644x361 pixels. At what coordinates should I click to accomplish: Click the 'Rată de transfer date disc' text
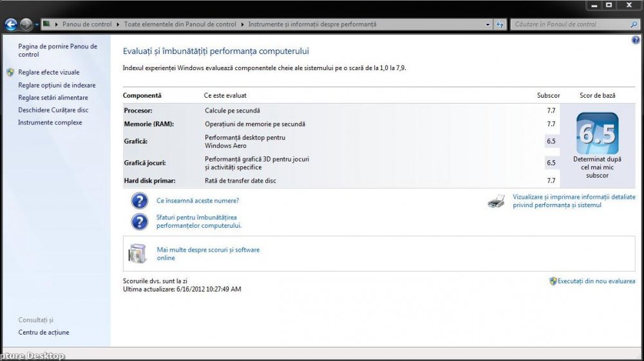[x=240, y=180]
